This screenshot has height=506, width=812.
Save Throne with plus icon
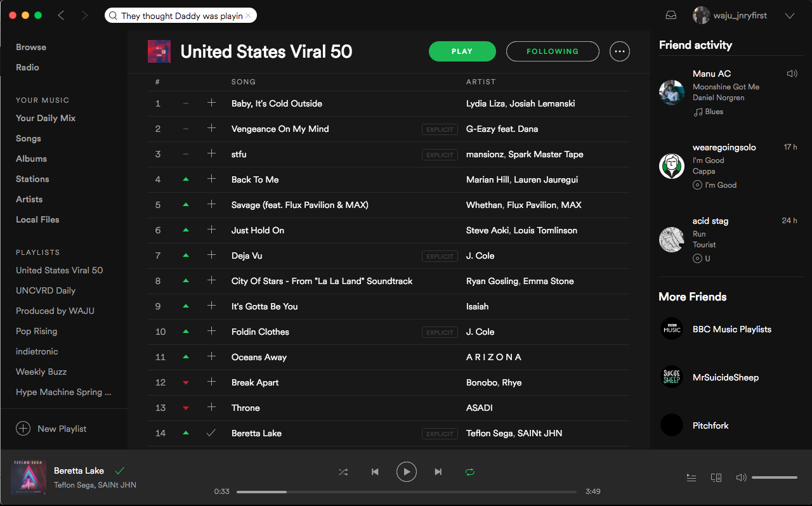(x=211, y=408)
